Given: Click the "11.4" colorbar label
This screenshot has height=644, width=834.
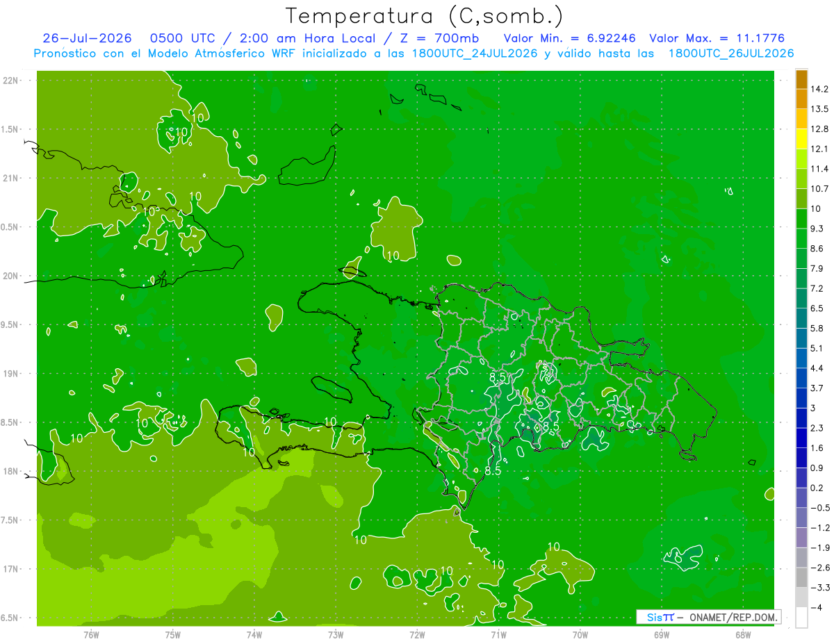Looking at the screenshot, I should coord(820,169).
